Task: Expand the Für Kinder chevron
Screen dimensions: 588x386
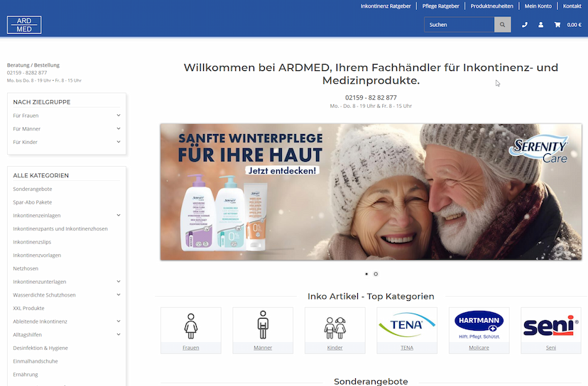Action: coord(119,142)
